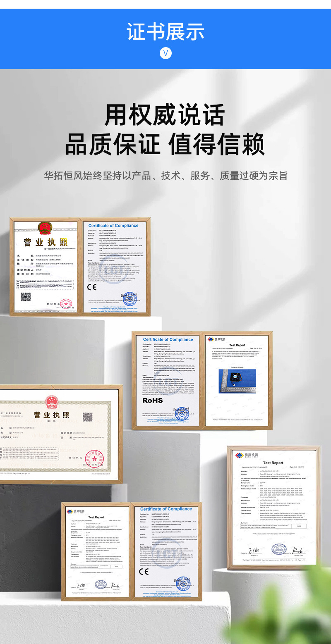
Task: Click the Test Report title above the fan photo
Action: [x=237, y=345]
